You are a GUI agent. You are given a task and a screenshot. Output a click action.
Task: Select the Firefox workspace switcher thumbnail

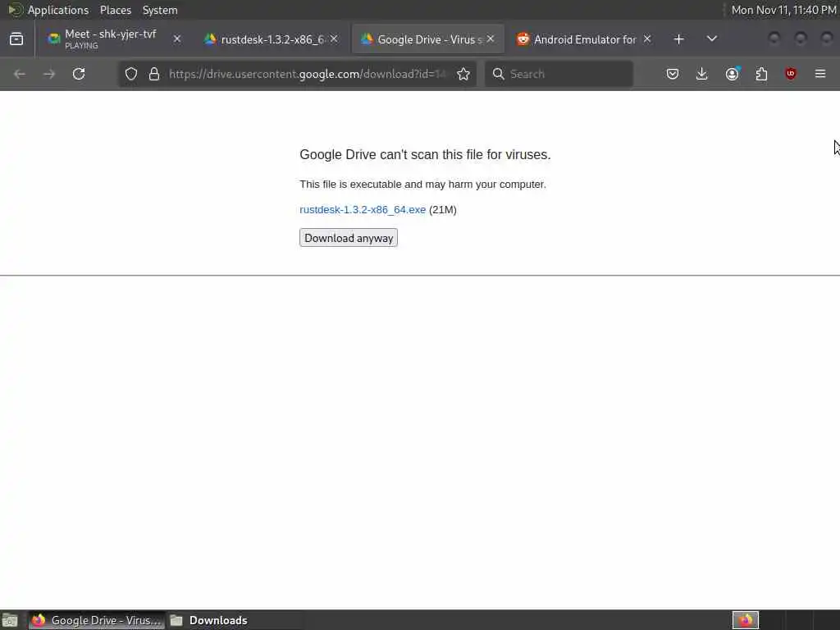pos(745,620)
